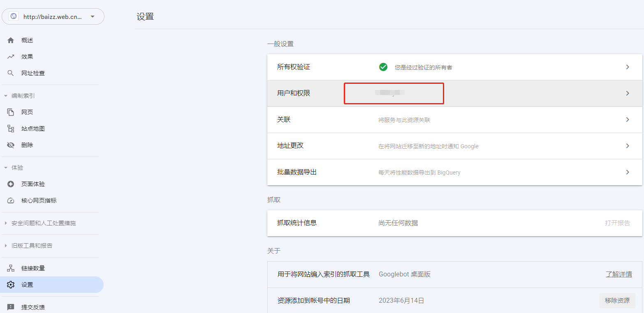Click the links network icon beside 链接数量
This screenshot has height=313, width=644.
pos(11,268)
